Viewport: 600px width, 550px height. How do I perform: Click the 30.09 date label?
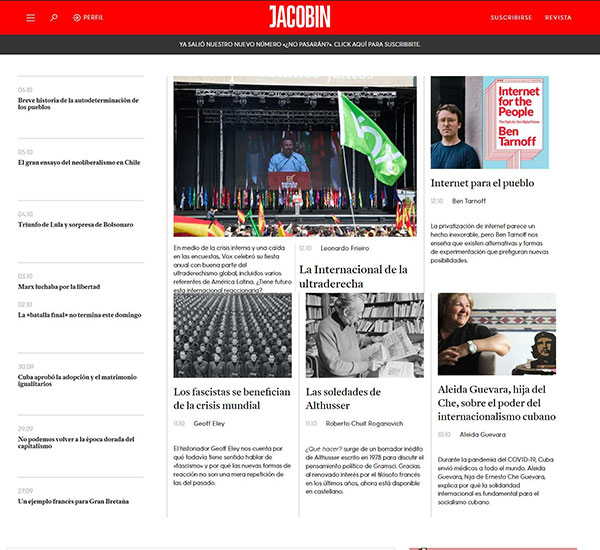coord(26,367)
